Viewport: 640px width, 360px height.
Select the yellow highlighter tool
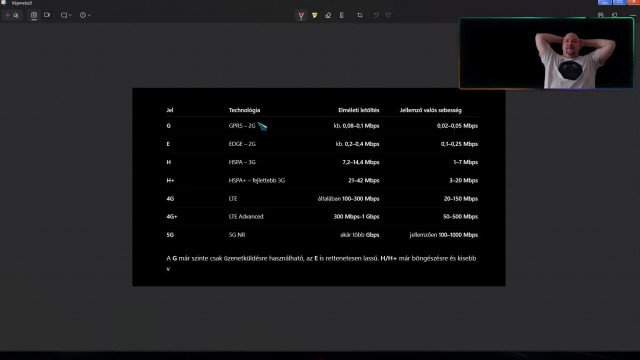(x=315, y=15)
